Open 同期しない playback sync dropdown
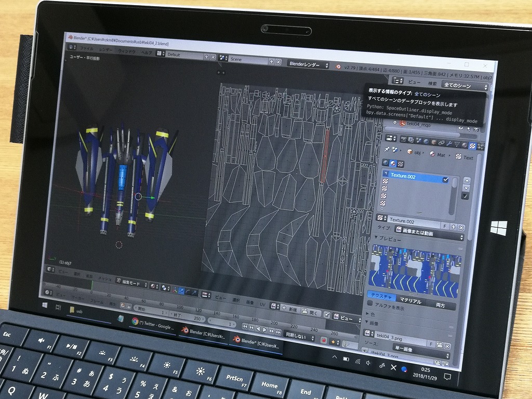The image size is (532, 399). click(x=299, y=336)
